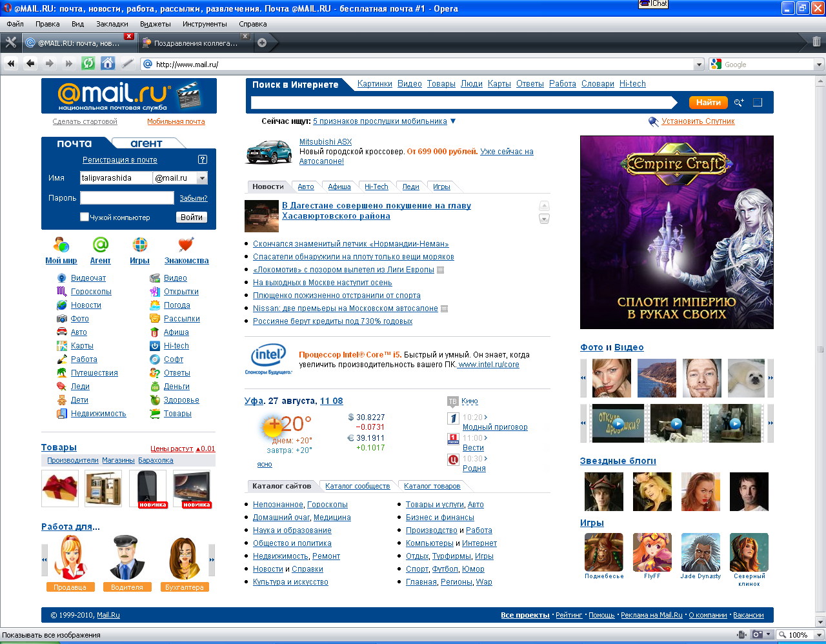
Task: Open the Виджеты menu
Action: [156, 24]
